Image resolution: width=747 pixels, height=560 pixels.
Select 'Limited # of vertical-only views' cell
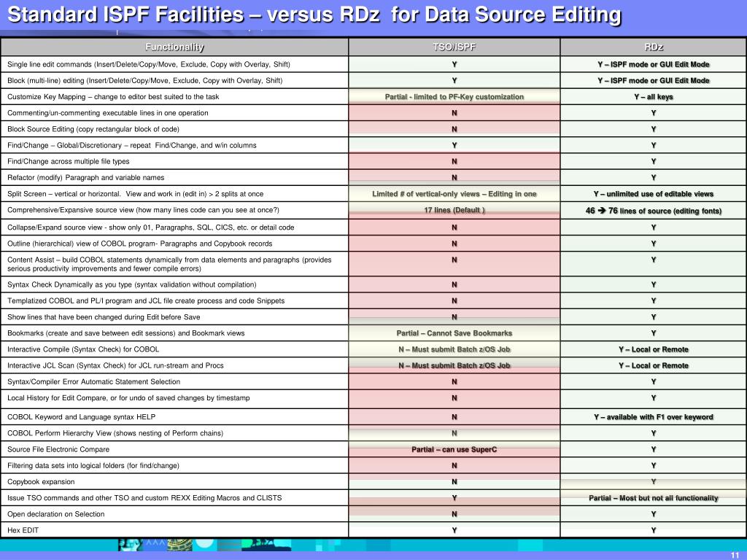tap(454, 194)
